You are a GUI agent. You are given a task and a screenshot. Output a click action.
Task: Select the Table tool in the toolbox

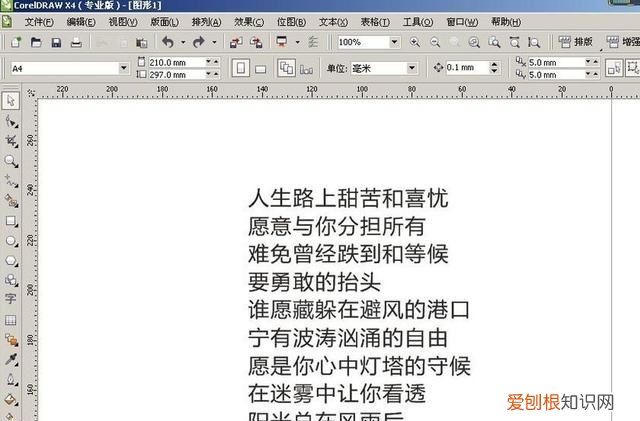point(11,320)
